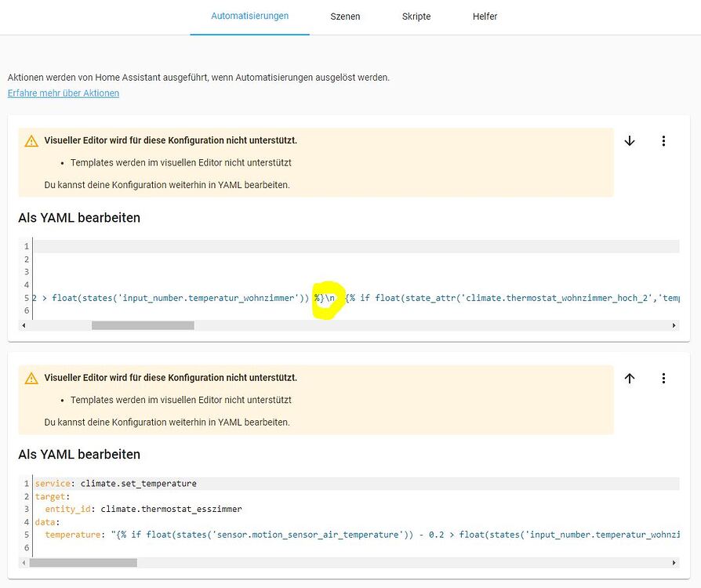The height and width of the screenshot is (588, 701).
Task: Click the right scroll arrow of the first YAML editor
Action: pos(674,325)
